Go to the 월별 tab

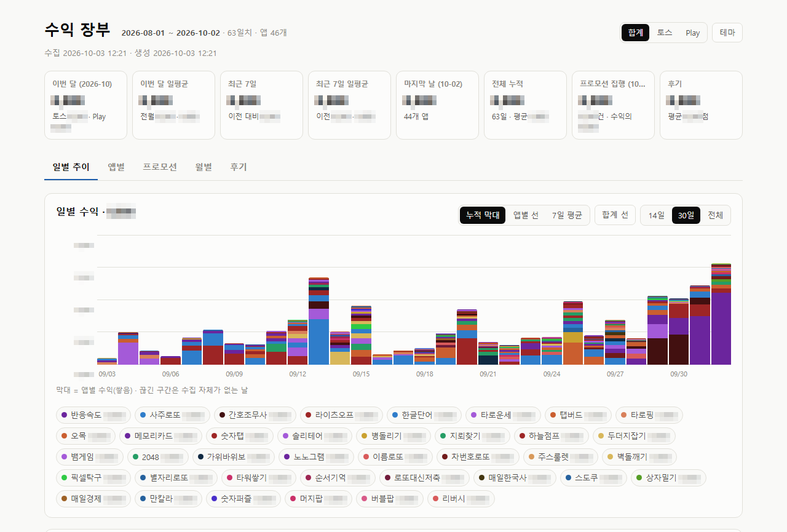(204, 167)
